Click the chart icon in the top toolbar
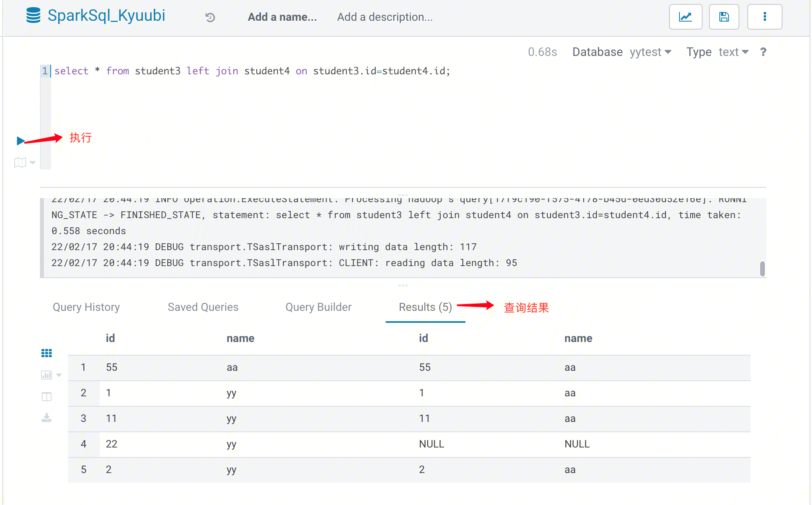The height and width of the screenshot is (505, 812). click(x=685, y=16)
